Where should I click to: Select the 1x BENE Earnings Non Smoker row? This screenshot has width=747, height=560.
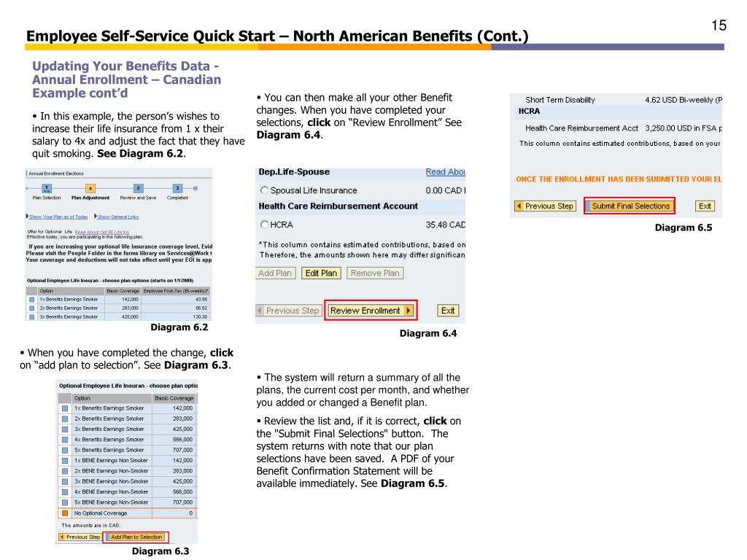65,461
